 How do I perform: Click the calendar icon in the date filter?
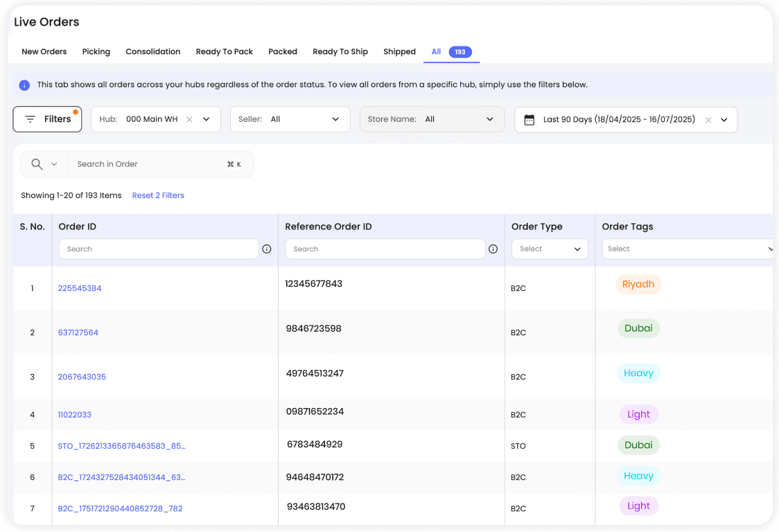tap(529, 120)
